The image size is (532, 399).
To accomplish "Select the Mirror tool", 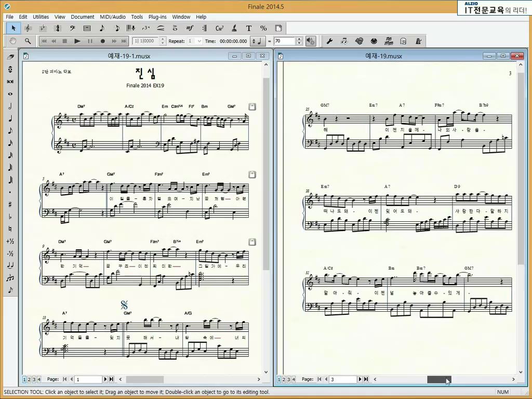I will (403, 41).
